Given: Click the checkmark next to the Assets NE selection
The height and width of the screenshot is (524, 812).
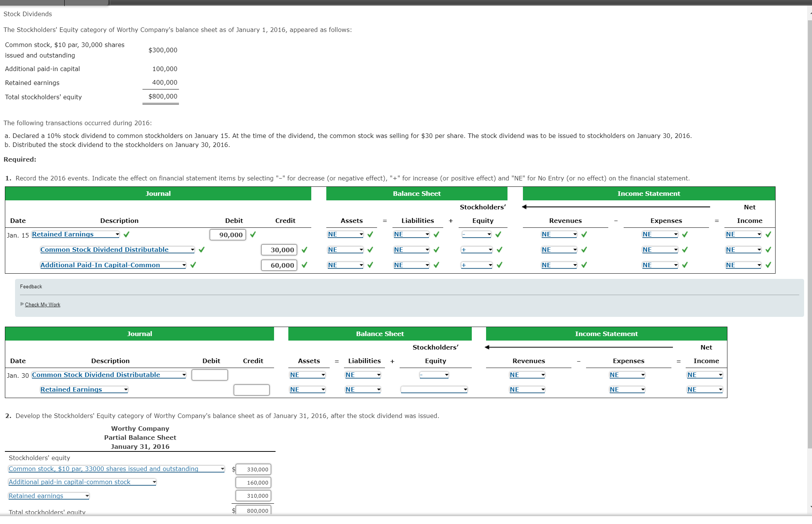Looking at the screenshot, I should (x=371, y=234).
